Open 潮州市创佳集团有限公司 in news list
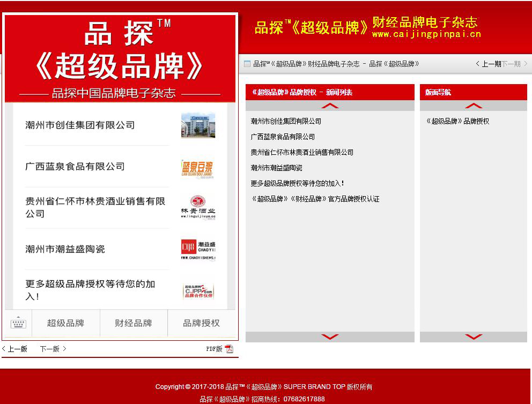Viewport: 532px width, 404px height. (286, 121)
